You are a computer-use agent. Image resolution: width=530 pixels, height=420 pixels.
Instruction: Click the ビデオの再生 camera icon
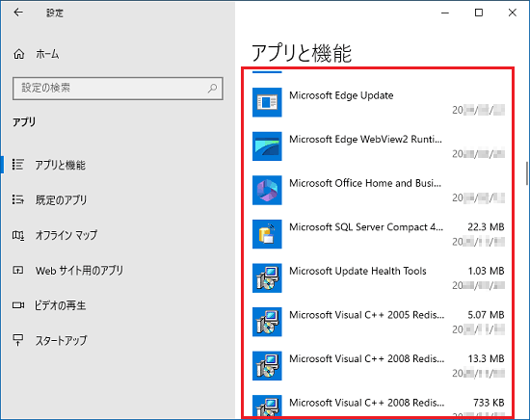[18, 305]
